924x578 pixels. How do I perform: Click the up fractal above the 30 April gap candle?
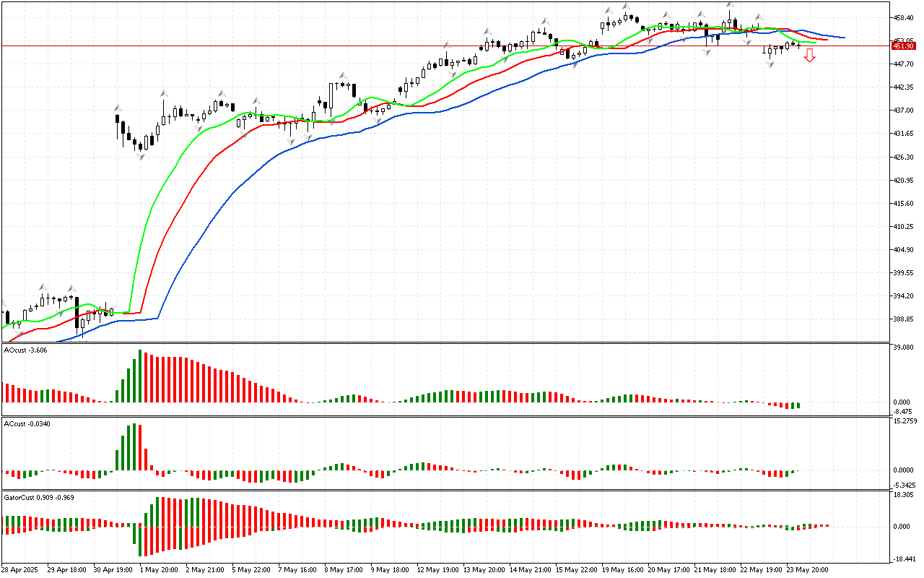(x=117, y=108)
